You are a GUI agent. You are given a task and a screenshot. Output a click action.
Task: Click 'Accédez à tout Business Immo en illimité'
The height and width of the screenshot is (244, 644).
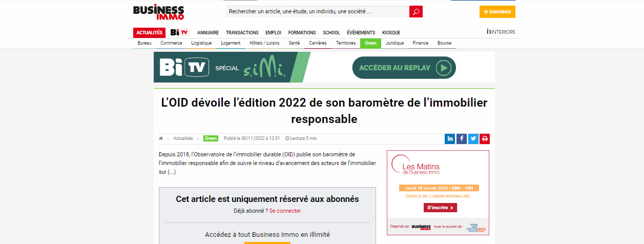267,235
